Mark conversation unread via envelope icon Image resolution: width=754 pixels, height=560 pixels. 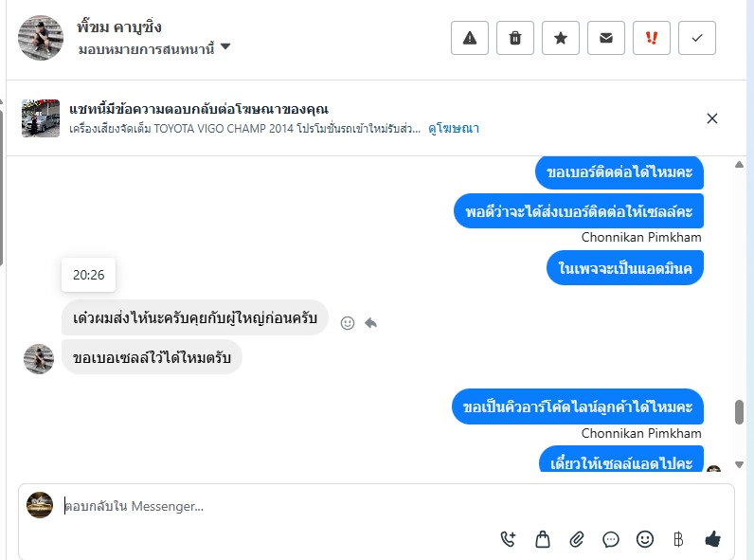(x=606, y=38)
